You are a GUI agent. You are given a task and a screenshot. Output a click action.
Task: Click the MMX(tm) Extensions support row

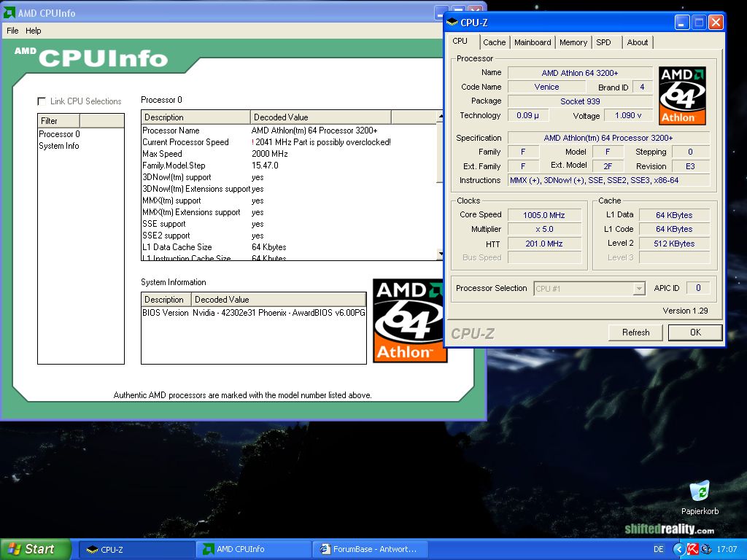click(289, 212)
